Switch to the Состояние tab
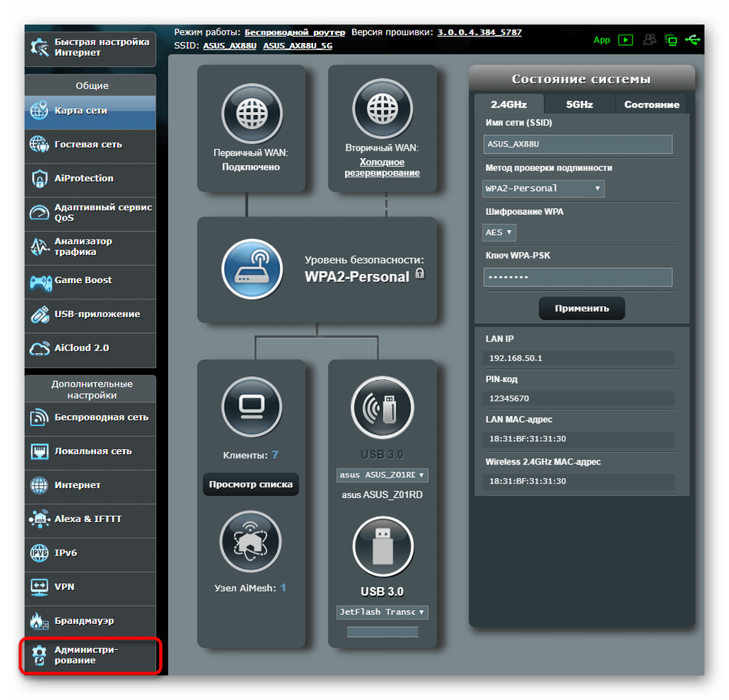The width and height of the screenshot is (729, 700). tap(651, 104)
